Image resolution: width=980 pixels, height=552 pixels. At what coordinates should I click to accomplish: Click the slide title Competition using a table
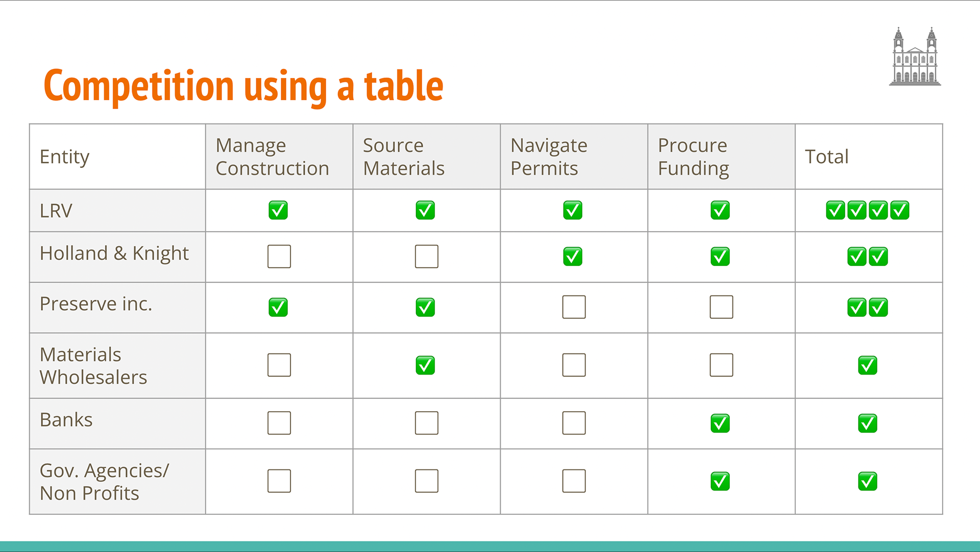[x=243, y=86]
